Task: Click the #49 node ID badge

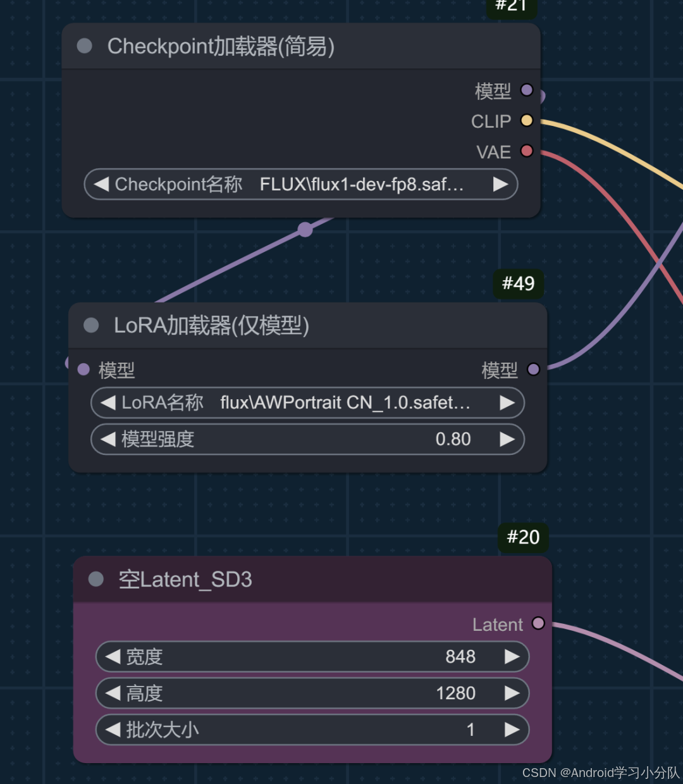Action: pos(518,283)
